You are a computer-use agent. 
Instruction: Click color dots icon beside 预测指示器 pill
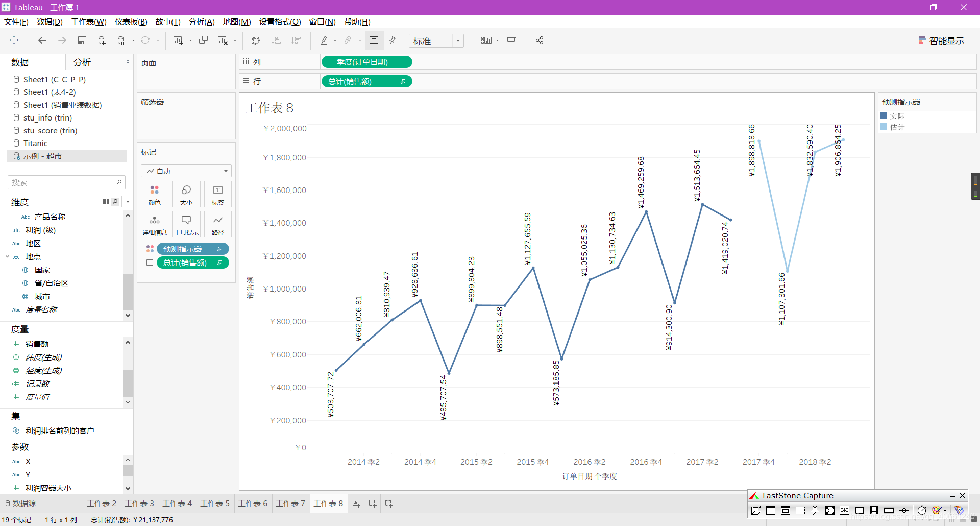[x=150, y=249]
